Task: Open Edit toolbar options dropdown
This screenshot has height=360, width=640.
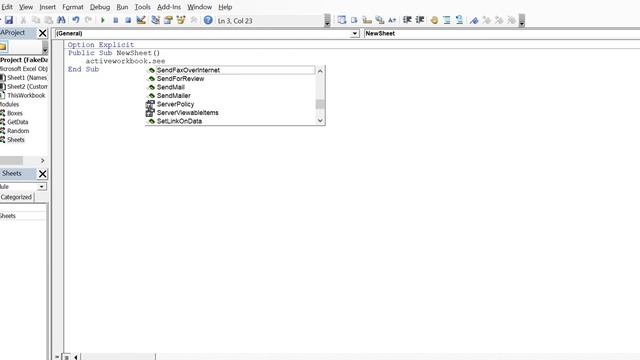Action: click(521, 20)
